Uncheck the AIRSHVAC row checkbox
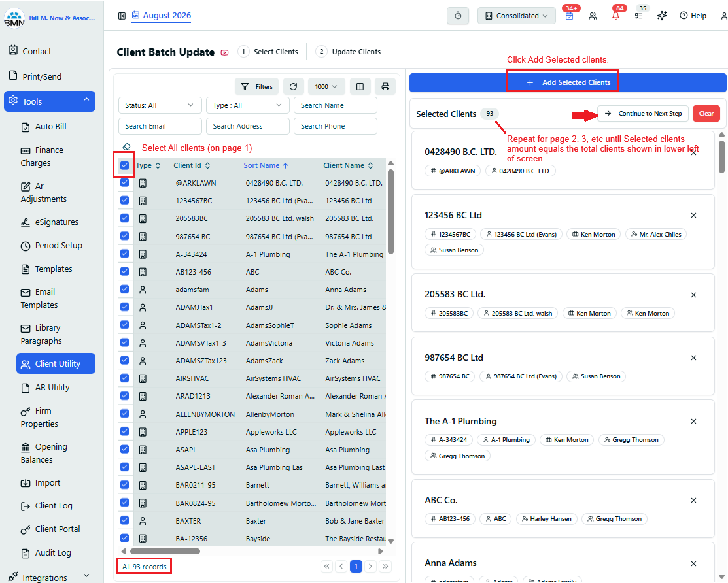 pyautogui.click(x=124, y=378)
